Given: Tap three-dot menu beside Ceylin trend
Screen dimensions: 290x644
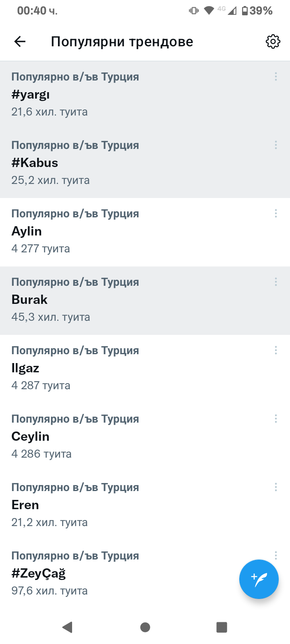Looking at the screenshot, I should pyautogui.click(x=275, y=419).
